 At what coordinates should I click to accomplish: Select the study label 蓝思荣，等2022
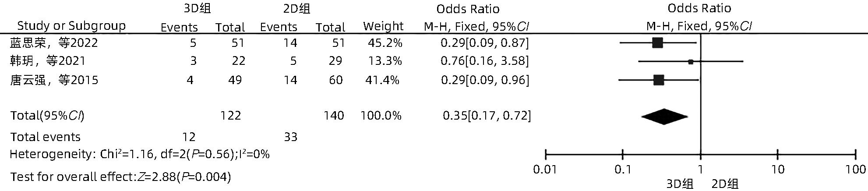coord(54,43)
